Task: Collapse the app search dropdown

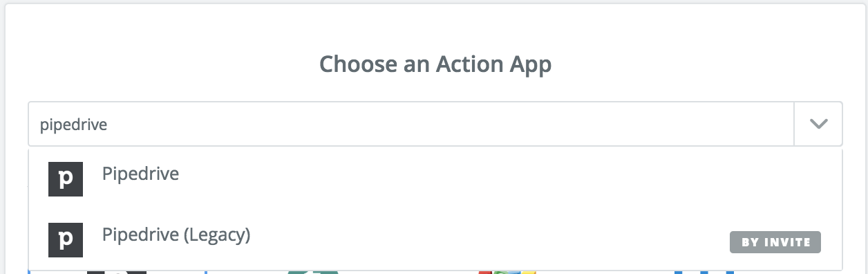Action: pos(818,125)
